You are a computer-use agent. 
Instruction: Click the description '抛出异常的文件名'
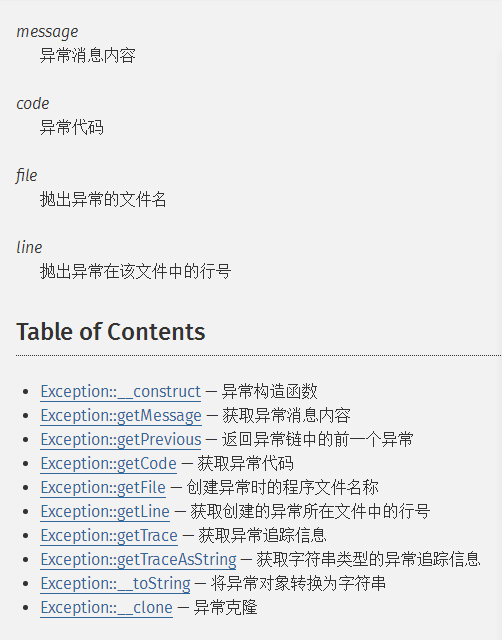click(103, 200)
